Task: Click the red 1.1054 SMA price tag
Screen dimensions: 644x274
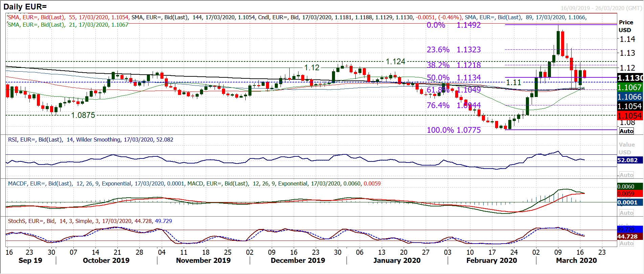Action: [629, 116]
